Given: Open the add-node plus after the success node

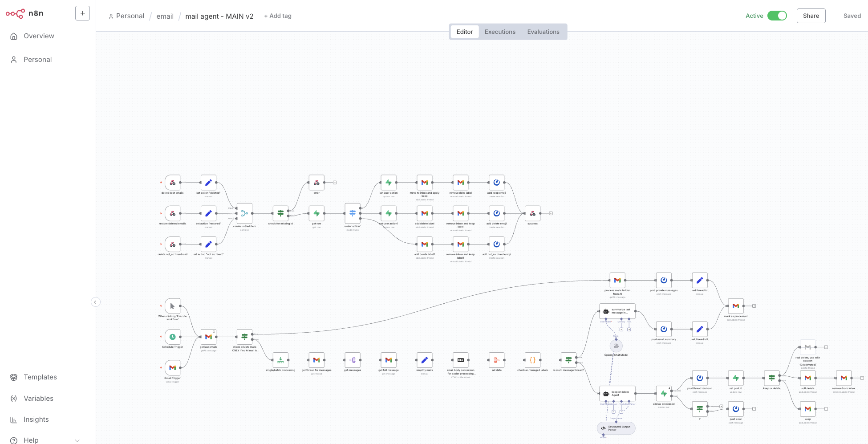Looking at the screenshot, I should [x=550, y=213].
